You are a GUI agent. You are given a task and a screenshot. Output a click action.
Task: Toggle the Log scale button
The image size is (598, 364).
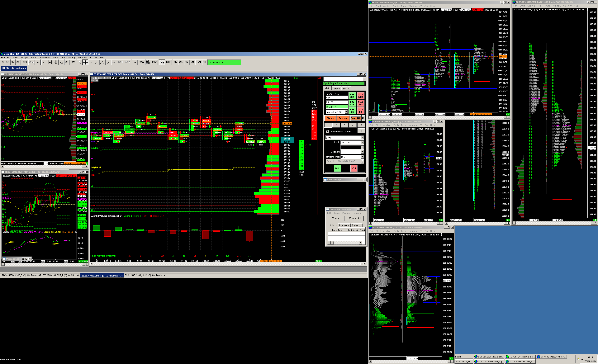[x=162, y=62]
